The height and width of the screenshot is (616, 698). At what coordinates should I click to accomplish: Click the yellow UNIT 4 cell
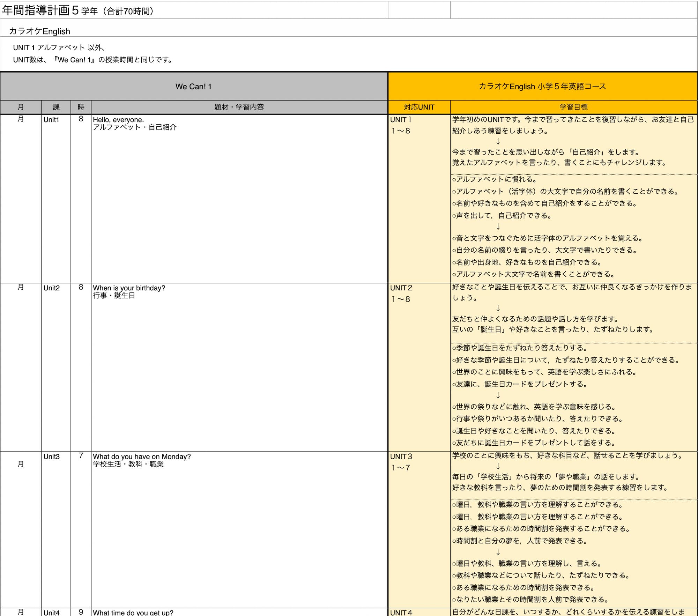pyautogui.click(x=419, y=613)
